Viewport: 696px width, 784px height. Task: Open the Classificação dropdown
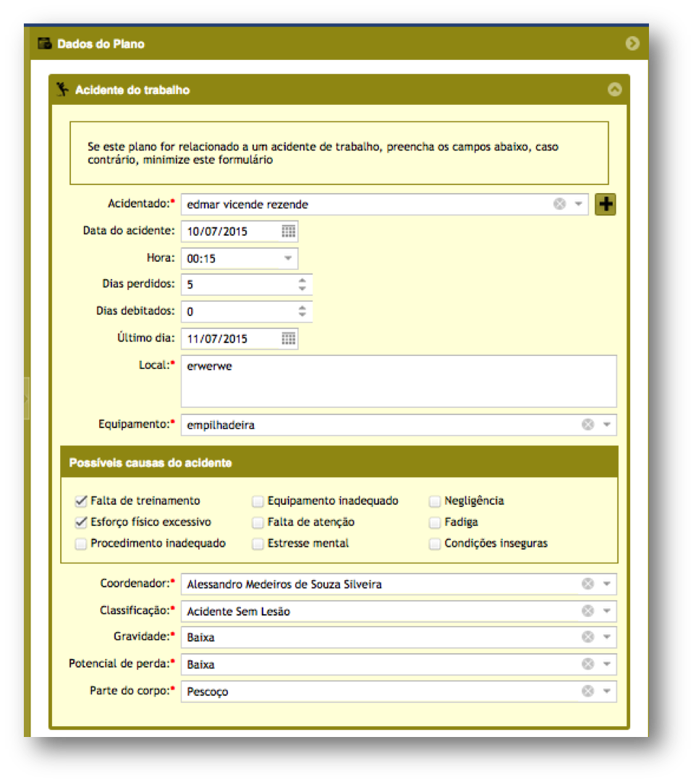point(606,611)
